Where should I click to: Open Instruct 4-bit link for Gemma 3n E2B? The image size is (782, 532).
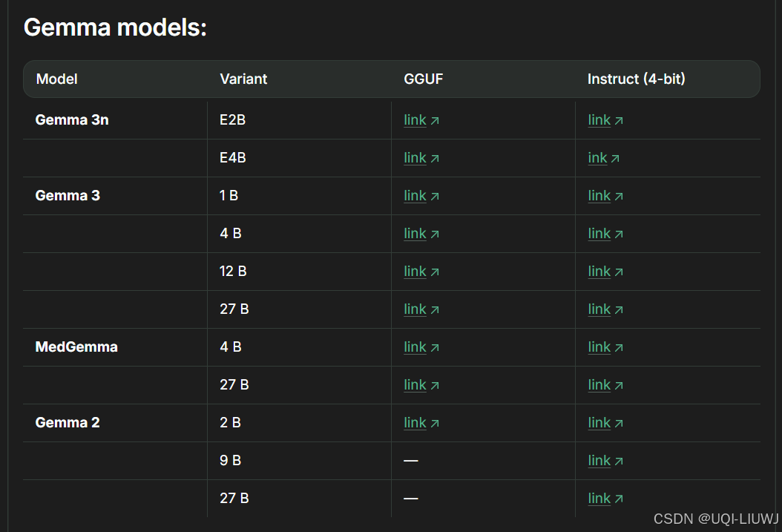(x=605, y=120)
